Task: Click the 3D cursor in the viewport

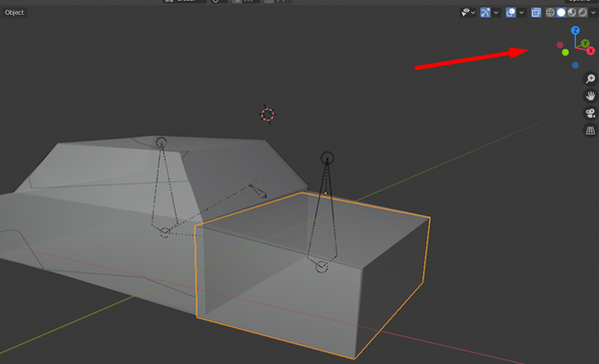Action: pyautogui.click(x=268, y=114)
